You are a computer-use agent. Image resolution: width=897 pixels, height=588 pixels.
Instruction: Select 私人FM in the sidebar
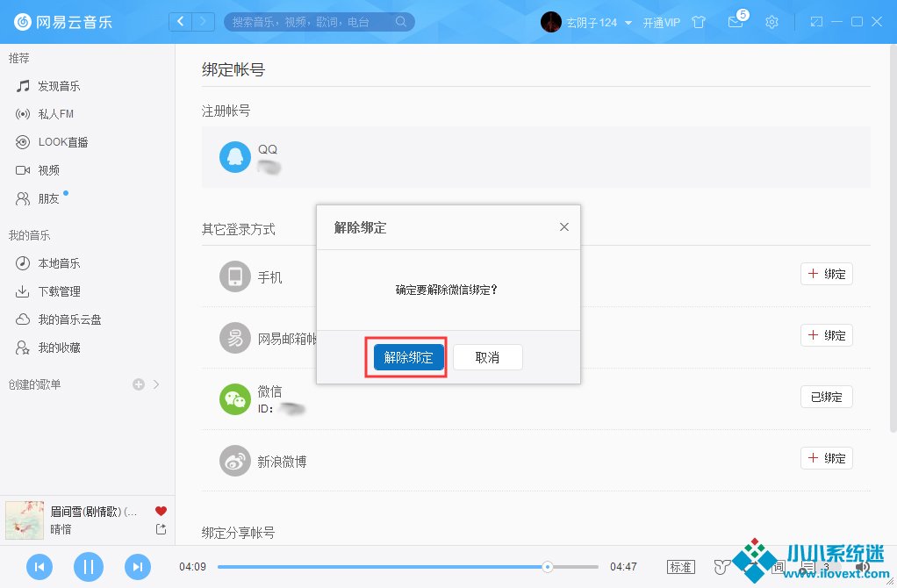55,114
